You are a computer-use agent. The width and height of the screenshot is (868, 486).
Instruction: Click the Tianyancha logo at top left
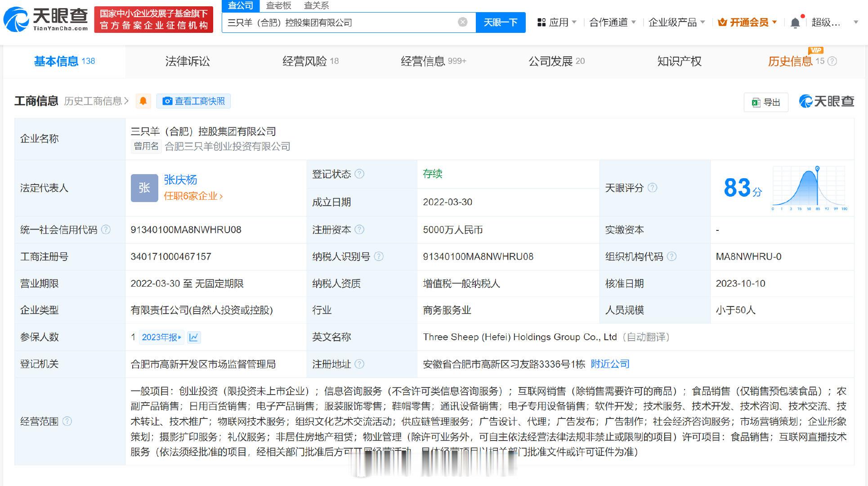(46, 19)
